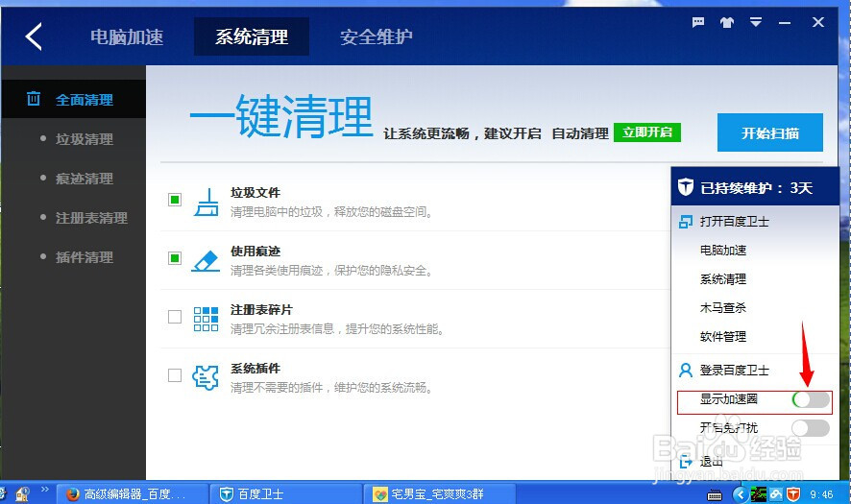Click the eraser icon for 使用痕迹

coord(206,261)
